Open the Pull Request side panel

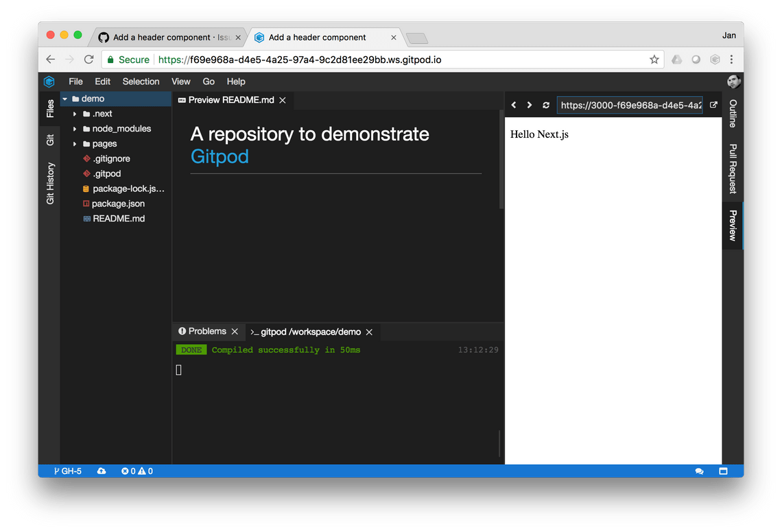(x=733, y=169)
